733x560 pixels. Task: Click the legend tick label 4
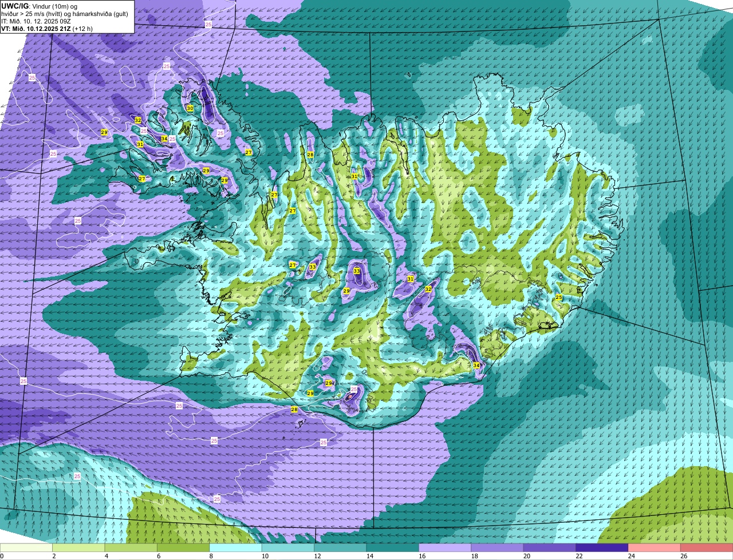tap(105, 556)
